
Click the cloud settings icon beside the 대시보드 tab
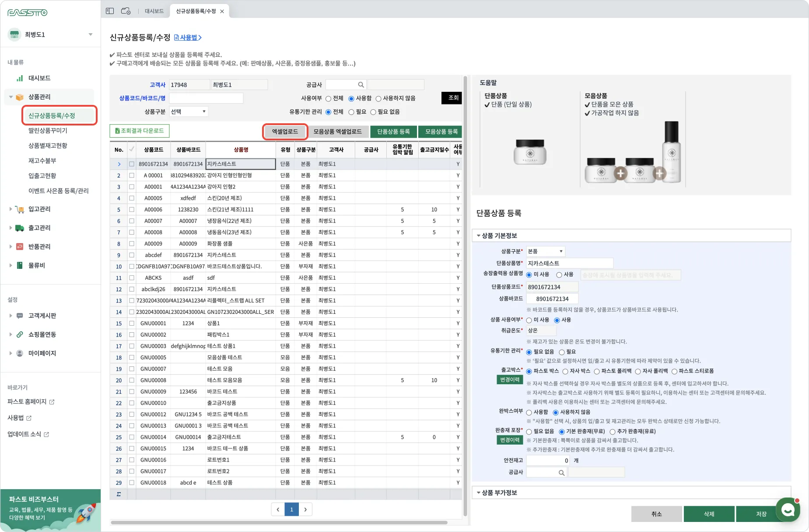126,11
